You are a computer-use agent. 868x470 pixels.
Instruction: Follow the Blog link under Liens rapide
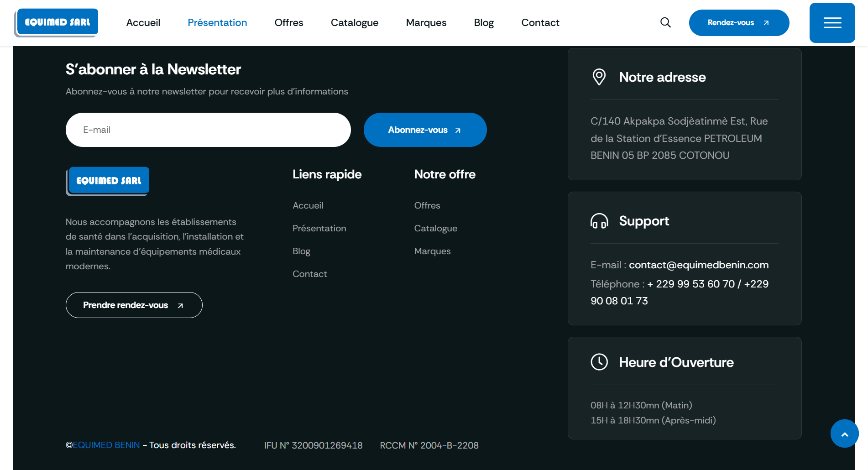click(x=301, y=251)
